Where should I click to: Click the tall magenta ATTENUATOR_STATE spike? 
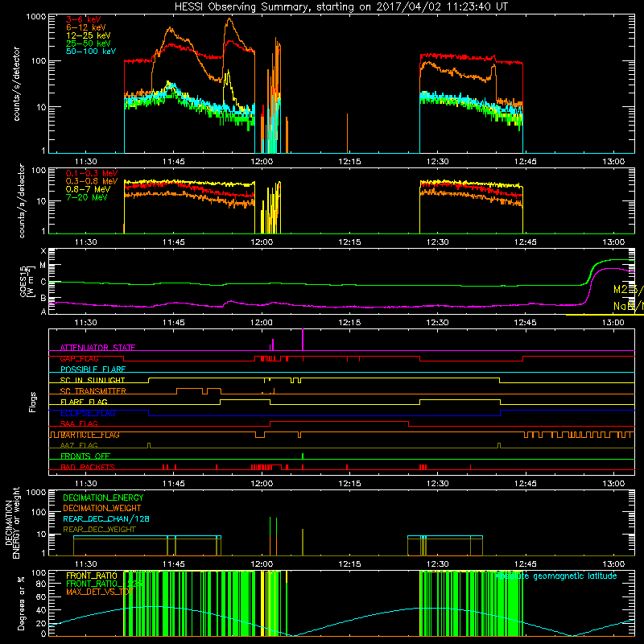pyautogui.click(x=303, y=340)
